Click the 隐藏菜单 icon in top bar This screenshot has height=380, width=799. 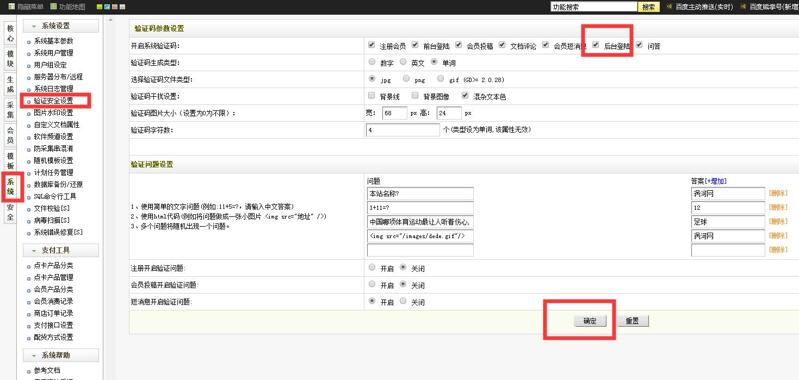11,7
